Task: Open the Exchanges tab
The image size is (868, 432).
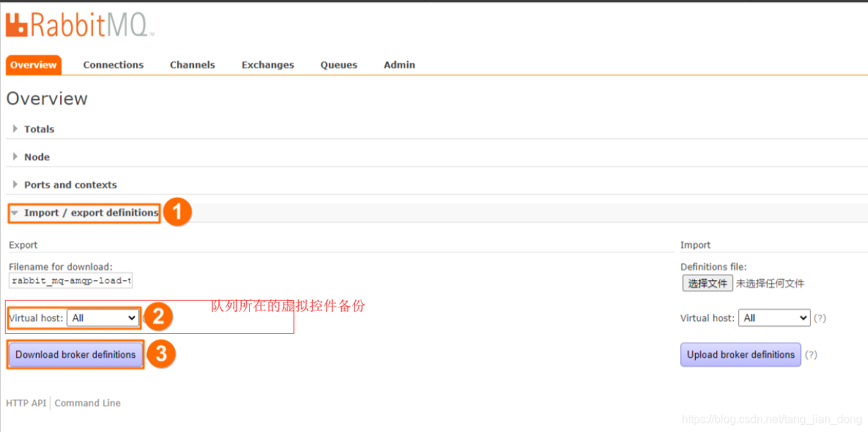Action: click(x=267, y=65)
